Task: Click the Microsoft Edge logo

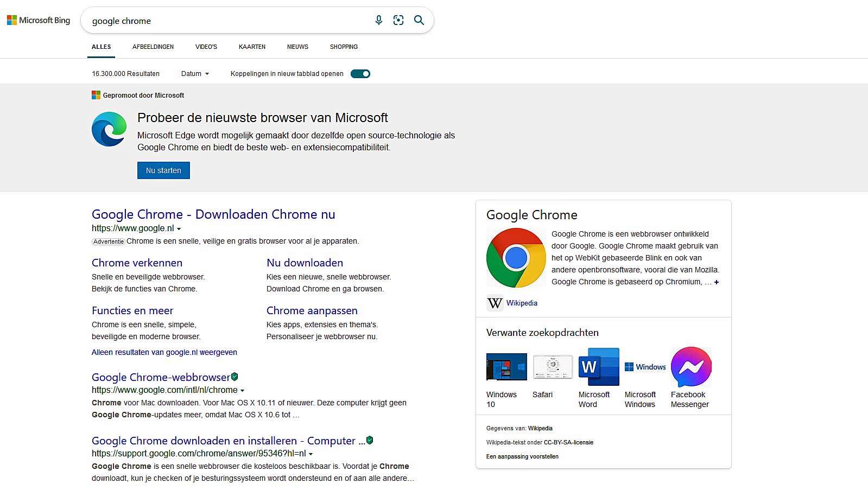Action: pyautogui.click(x=109, y=129)
